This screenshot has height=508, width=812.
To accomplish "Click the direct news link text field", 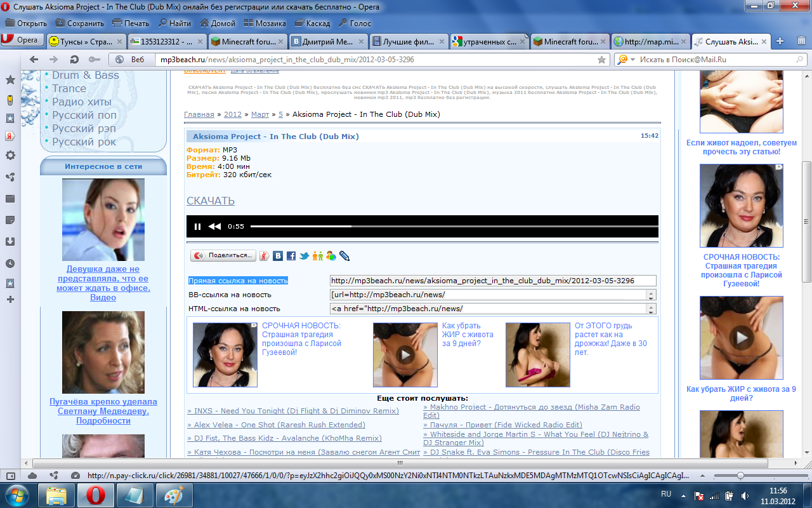I will pos(493,281).
